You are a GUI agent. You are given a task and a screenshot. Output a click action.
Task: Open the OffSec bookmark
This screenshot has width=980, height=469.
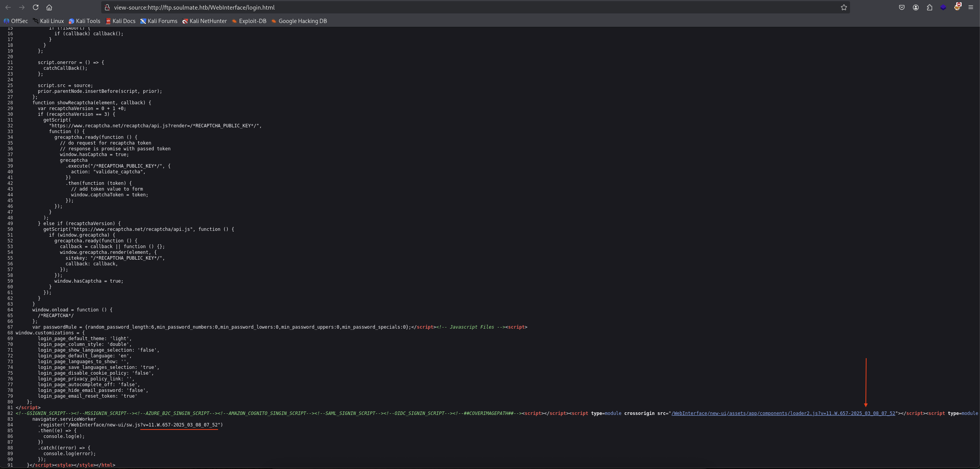point(16,21)
